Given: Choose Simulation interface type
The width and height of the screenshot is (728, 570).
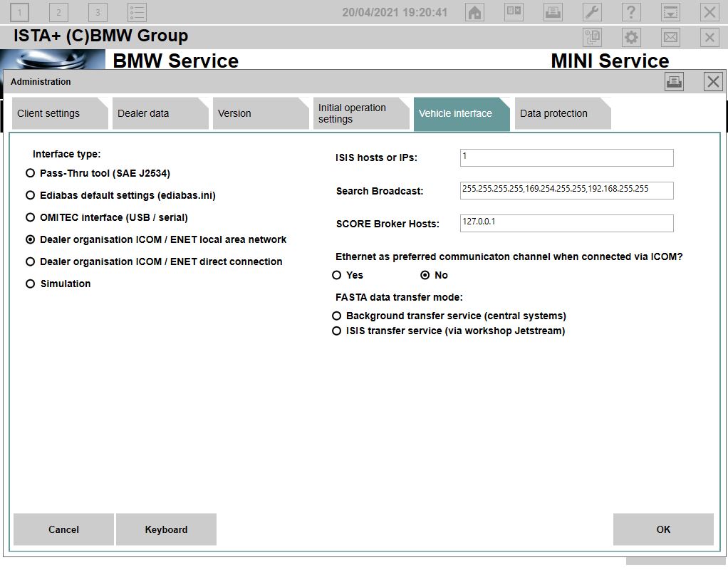Looking at the screenshot, I should click(58, 284).
